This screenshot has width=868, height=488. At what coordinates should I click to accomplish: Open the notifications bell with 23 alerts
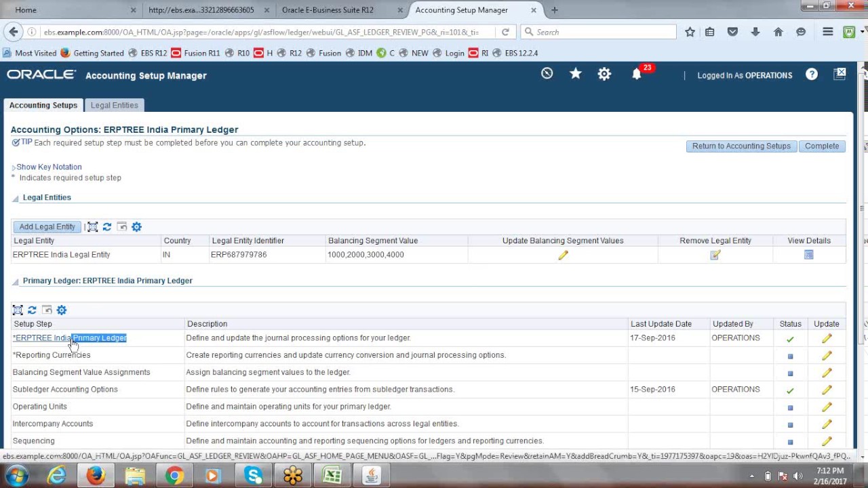click(x=637, y=75)
